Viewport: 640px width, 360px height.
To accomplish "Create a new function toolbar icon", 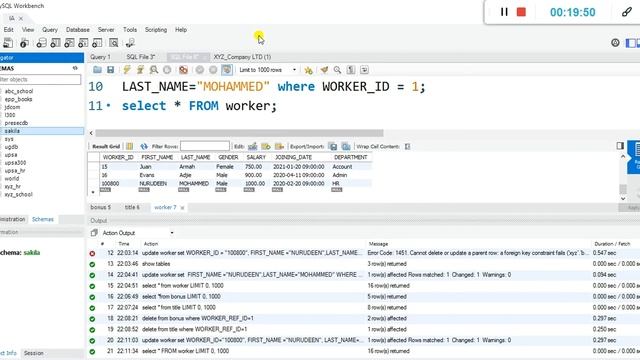I will click(97, 43).
